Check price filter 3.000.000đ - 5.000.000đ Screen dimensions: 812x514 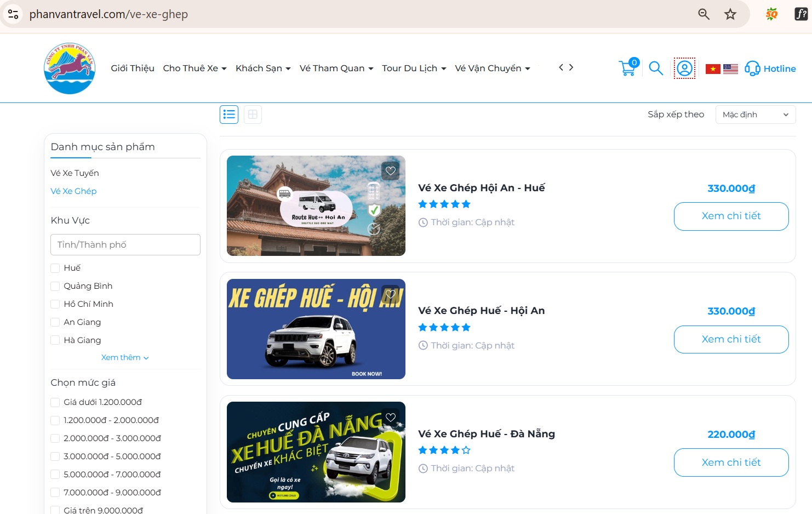[55, 456]
